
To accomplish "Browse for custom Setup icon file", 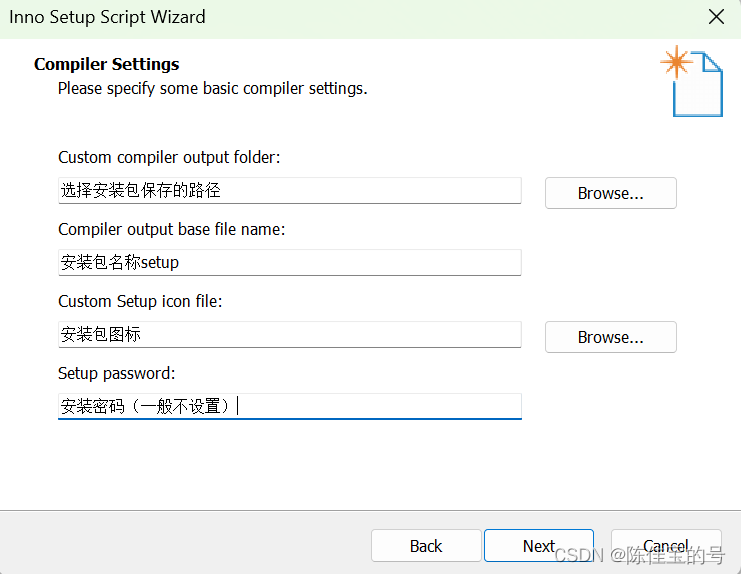I will click(611, 337).
